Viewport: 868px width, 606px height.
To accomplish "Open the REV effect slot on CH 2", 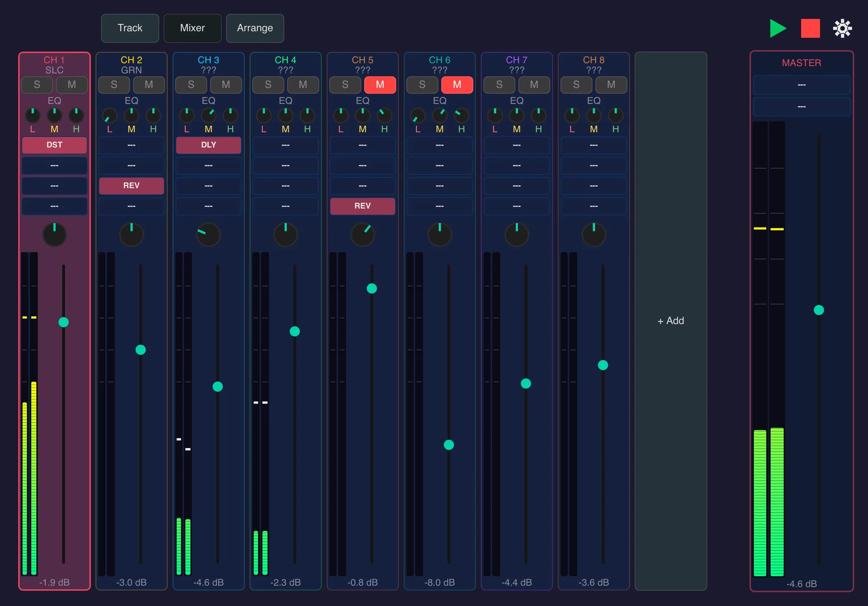I will [x=131, y=186].
